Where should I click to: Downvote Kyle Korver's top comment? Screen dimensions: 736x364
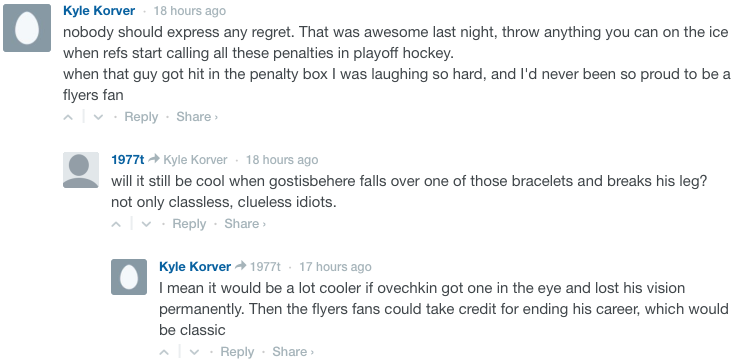tap(98, 117)
